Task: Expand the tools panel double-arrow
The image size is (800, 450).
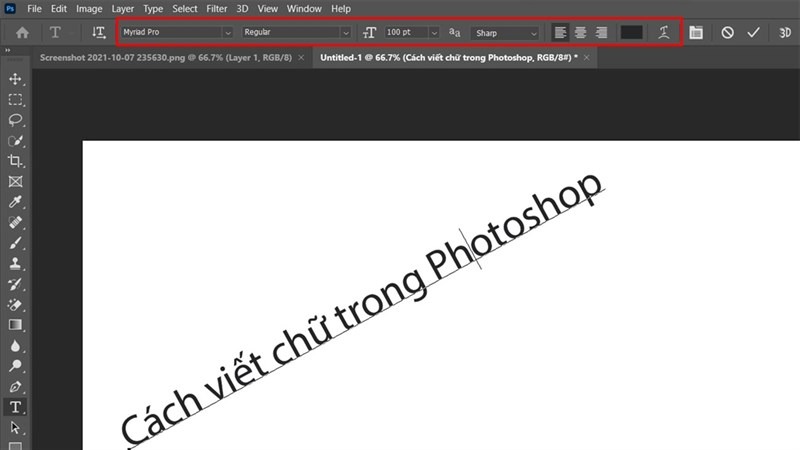Action: (x=8, y=50)
